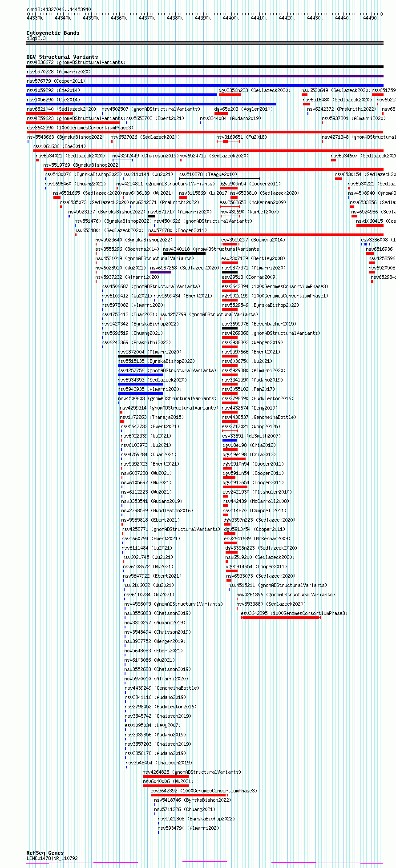Open esv33651 (deSmith2007) variant

252,436
